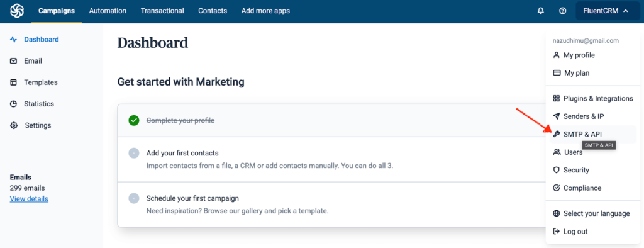Click the Get started with Marketing heading
The width and height of the screenshot is (644, 248).
point(180,82)
